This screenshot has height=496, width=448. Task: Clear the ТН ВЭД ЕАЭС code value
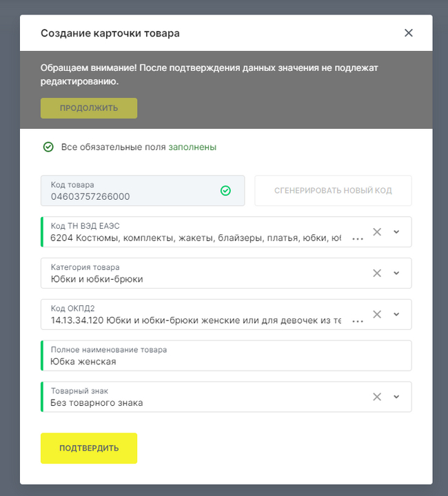[377, 232]
